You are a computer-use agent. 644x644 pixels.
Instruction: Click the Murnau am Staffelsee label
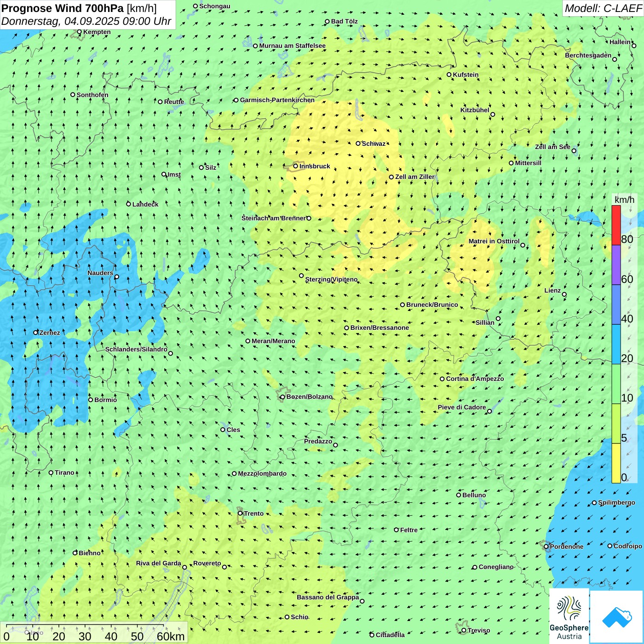[292, 46]
